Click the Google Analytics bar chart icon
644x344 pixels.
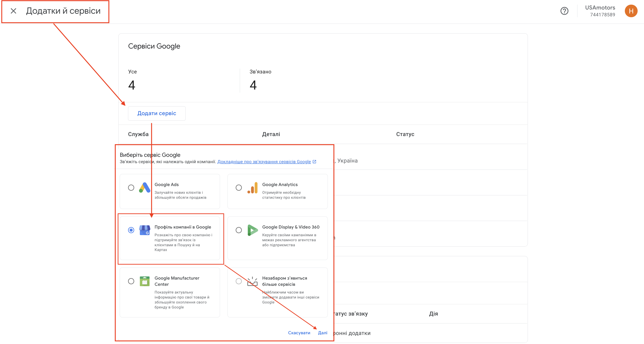[253, 188]
